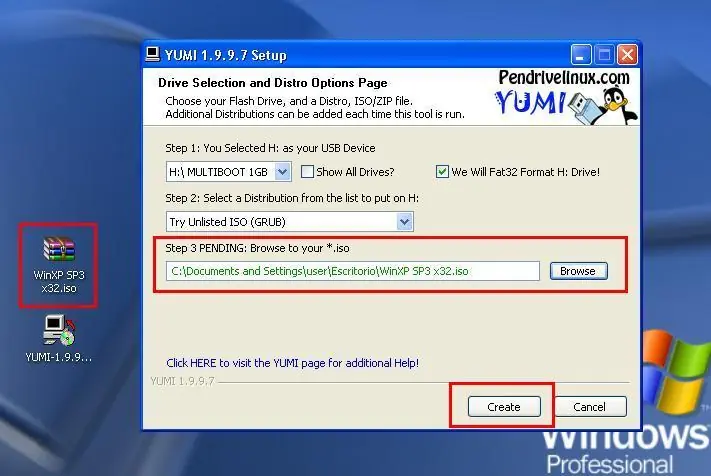Uncheck We Will Fat32 Format H: Drive

tap(442, 172)
